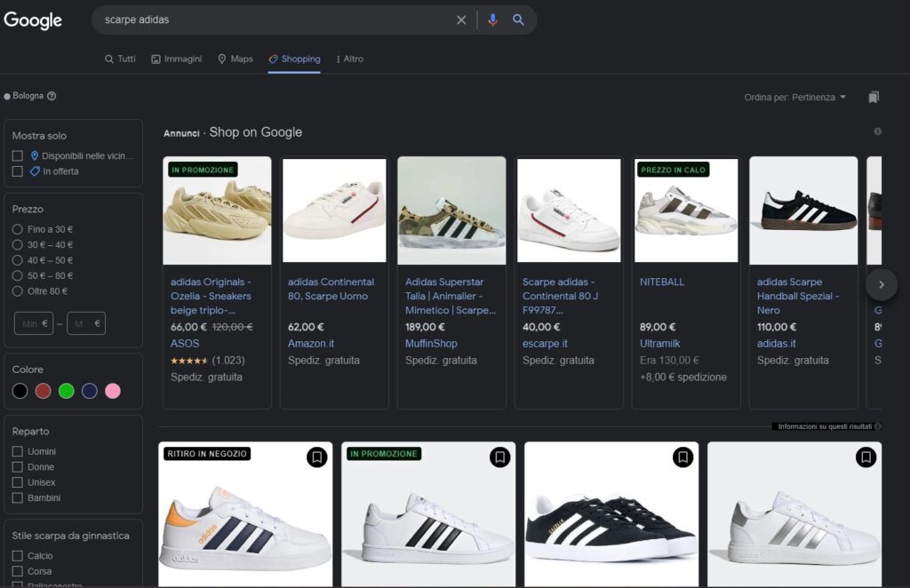The width and height of the screenshot is (910, 588).
Task: Open adidas Originals Ozelia Sneakers listing
Action: click(211, 296)
